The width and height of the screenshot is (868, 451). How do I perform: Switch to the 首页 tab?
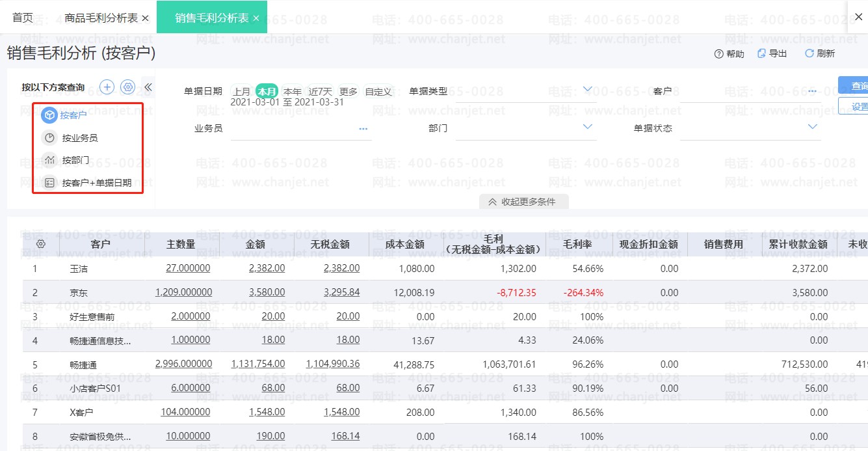[x=23, y=18]
